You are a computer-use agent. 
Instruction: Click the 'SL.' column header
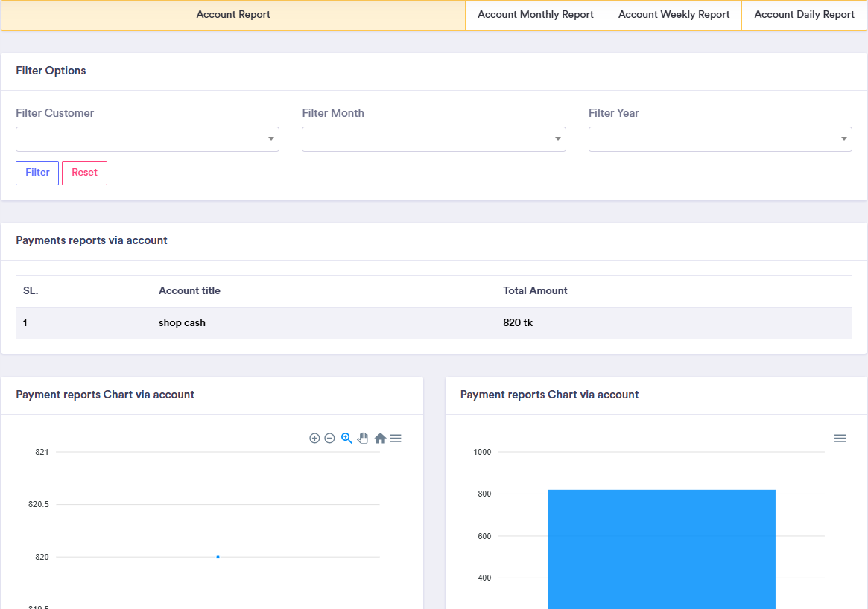point(31,290)
